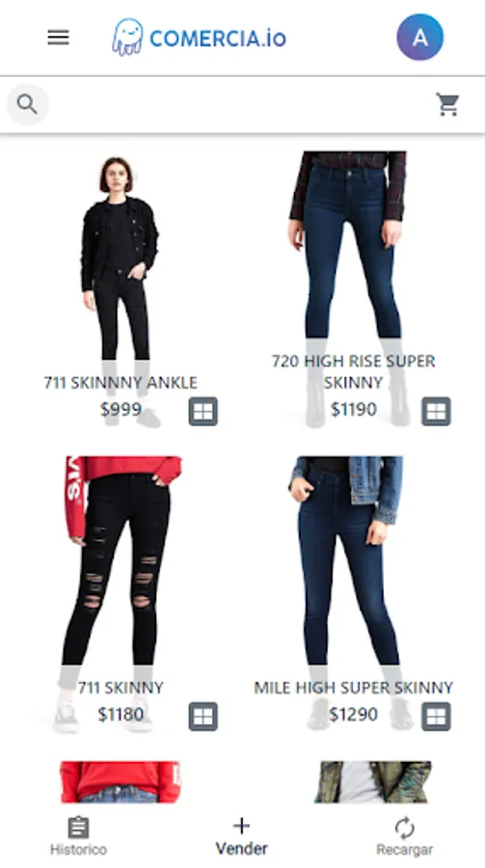Screen dimensions: 485x868
Task: Click the COMERCIA.io logo
Action: click(x=200, y=38)
